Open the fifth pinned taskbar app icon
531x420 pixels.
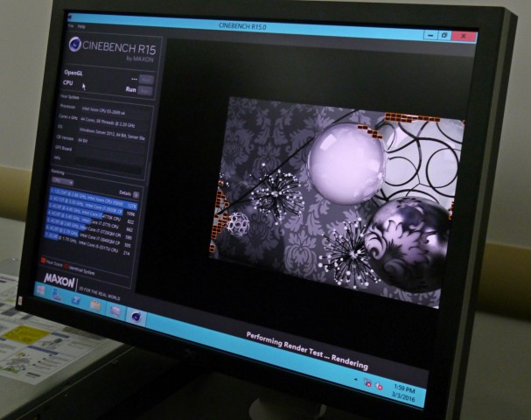115,311
